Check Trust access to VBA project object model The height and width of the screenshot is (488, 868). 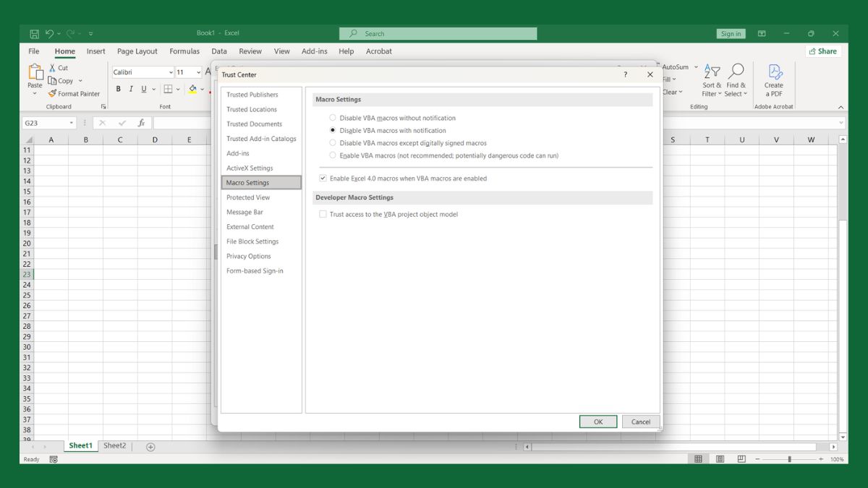pyautogui.click(x=323, y=214)
